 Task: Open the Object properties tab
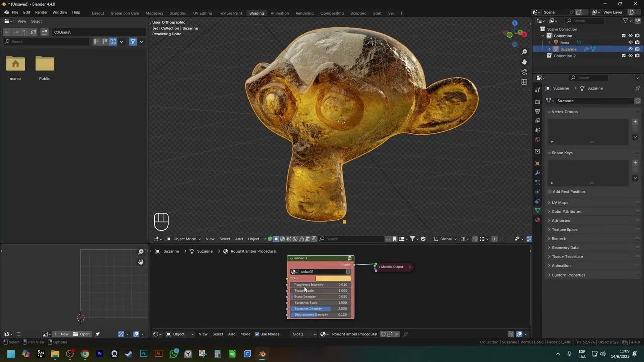537,163
